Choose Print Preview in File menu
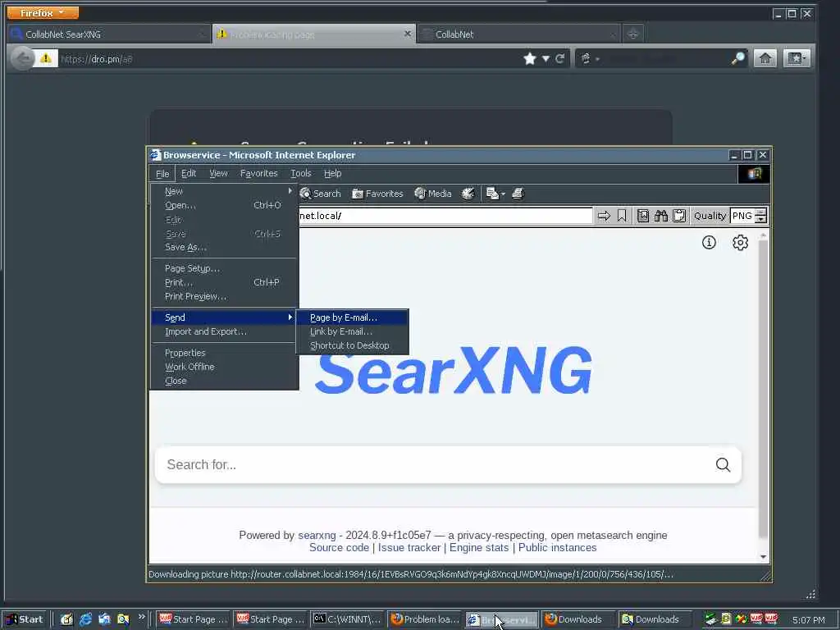Image resolution: width=840 pixels, height=630 pixels. click(x=224, y=296)
